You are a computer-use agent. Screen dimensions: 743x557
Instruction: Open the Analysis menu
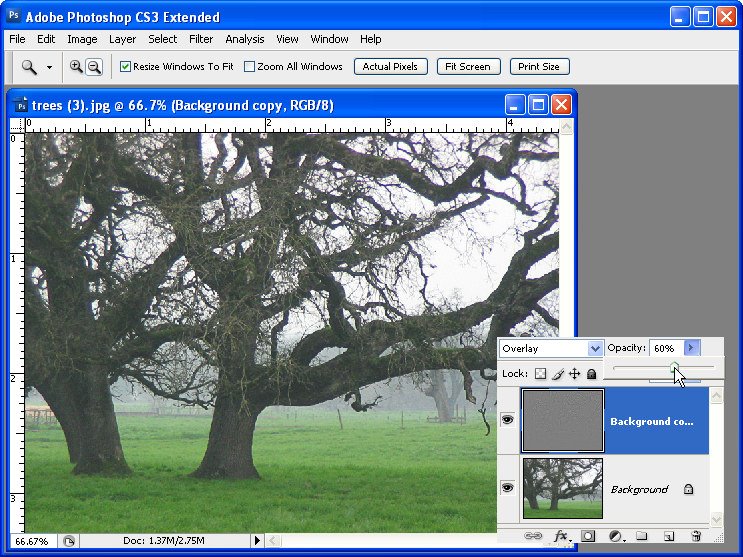click(245, 39)
